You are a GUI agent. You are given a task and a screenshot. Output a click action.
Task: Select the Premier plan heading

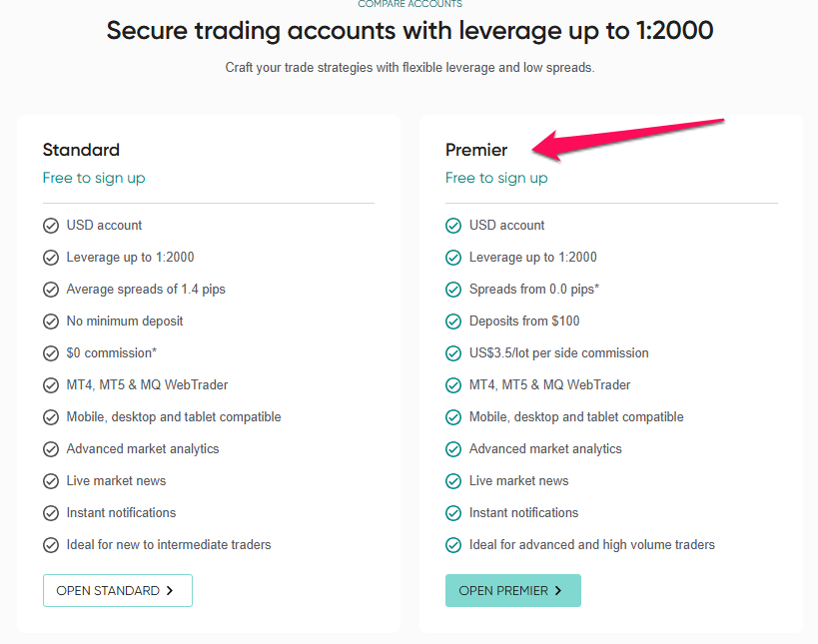(x=476, y=150)
